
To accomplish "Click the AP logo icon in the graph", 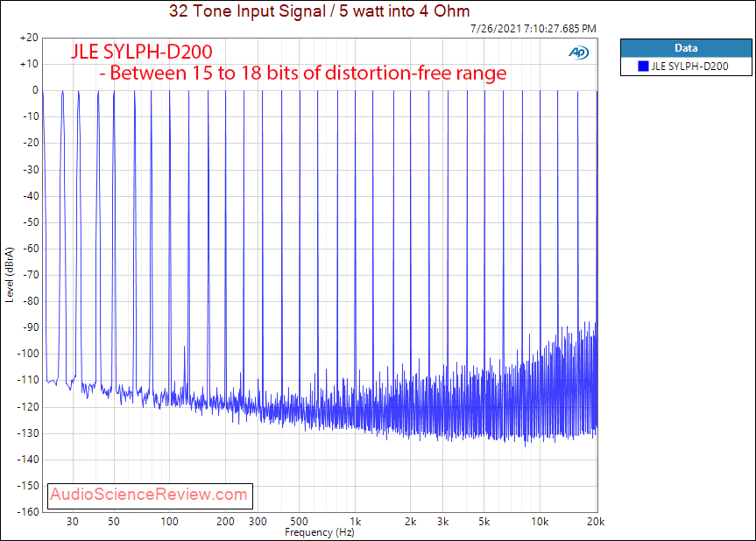I will 578,52.
